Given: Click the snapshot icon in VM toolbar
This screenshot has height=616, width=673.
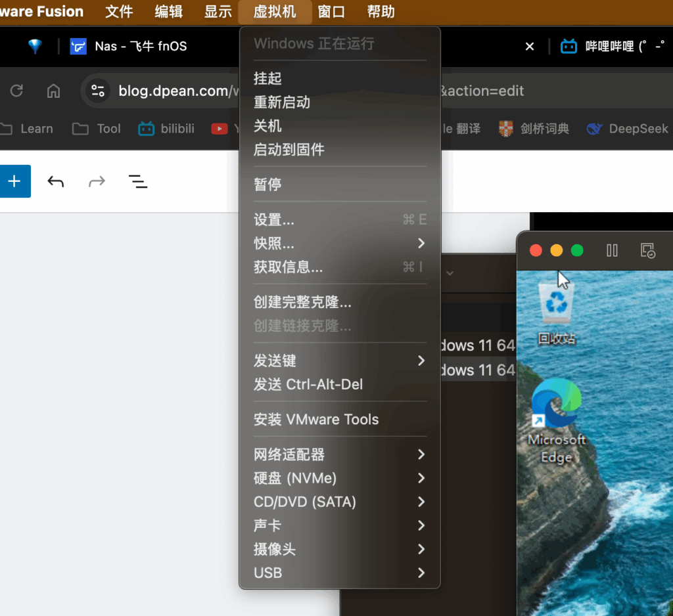Looking at the screenshot, I should pos(648,250).
